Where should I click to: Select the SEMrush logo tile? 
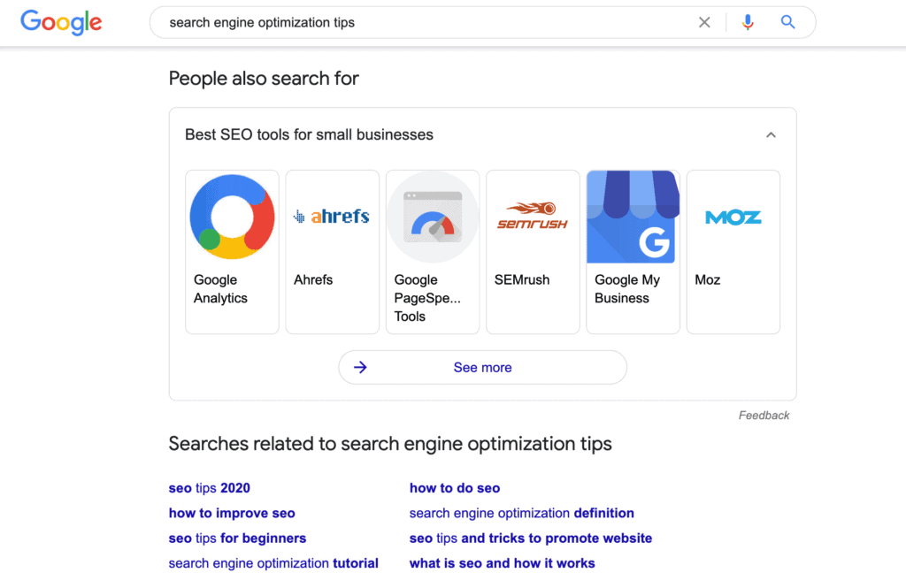coord(533,216)
